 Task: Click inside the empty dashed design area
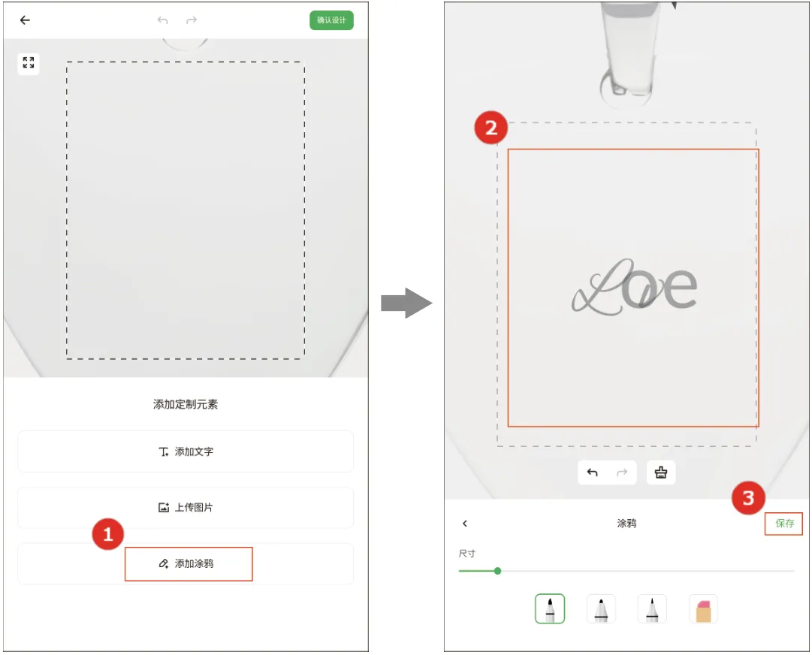186,210
